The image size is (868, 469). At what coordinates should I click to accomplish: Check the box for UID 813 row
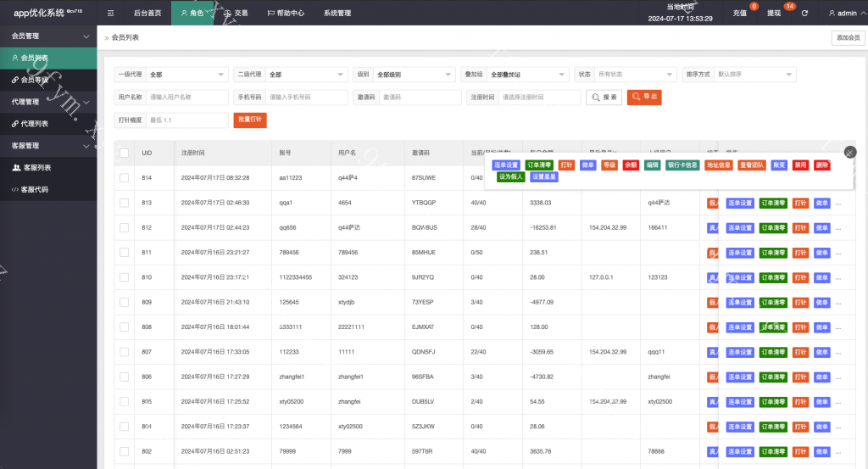[x=124, y=203]
